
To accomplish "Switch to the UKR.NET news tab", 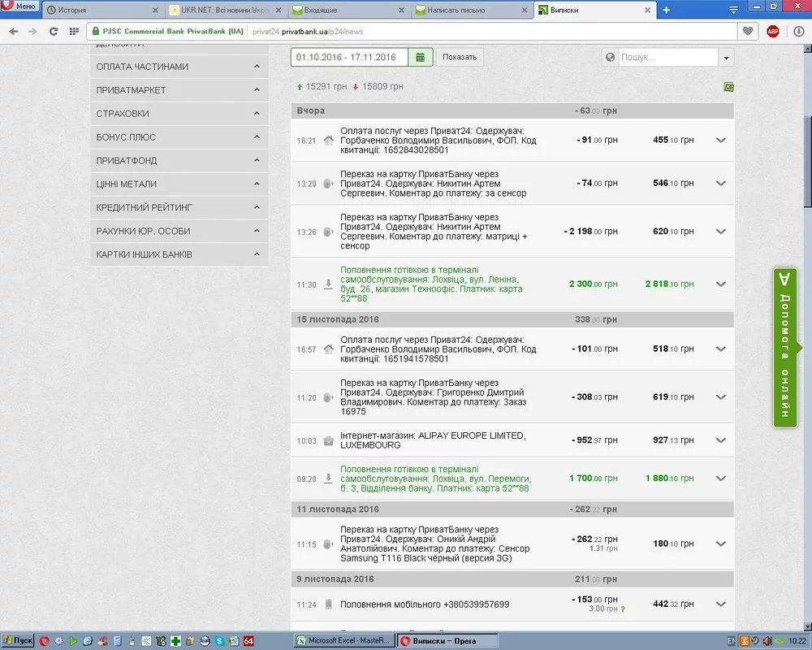I will coord(226,10).
